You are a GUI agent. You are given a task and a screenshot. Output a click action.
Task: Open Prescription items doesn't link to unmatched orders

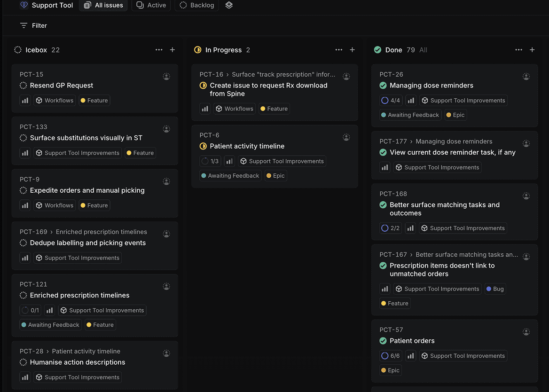pos(442,270)
